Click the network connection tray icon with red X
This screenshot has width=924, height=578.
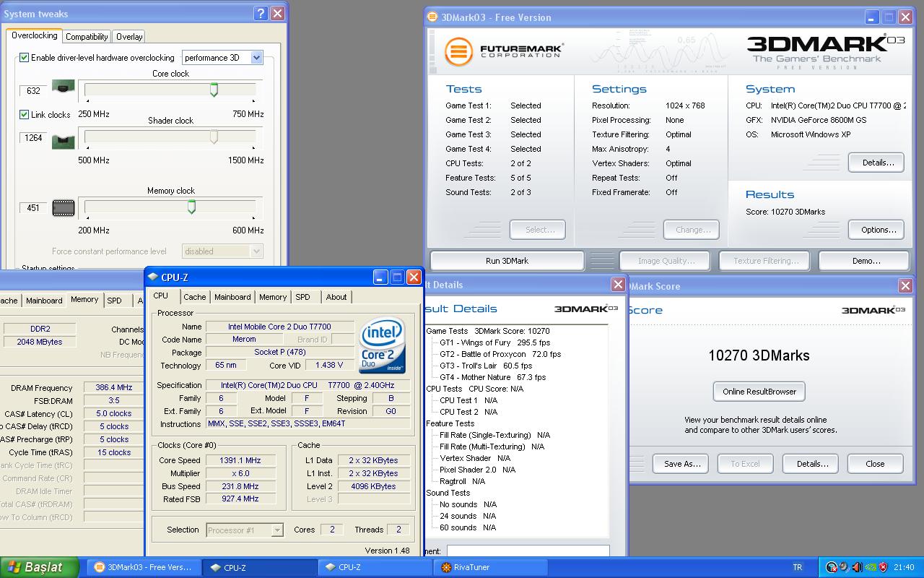pos(832,567)
